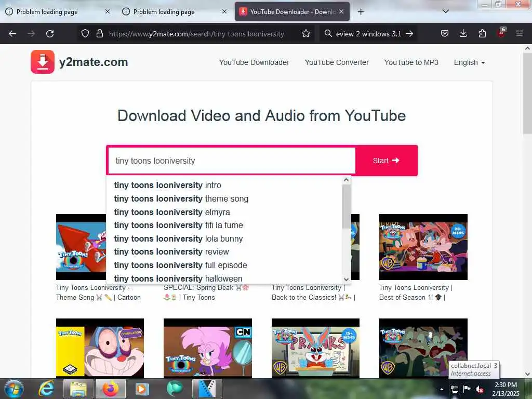Save page to Pocket icon
This screenshot has height=399, width=532.
tap(445, 34)
